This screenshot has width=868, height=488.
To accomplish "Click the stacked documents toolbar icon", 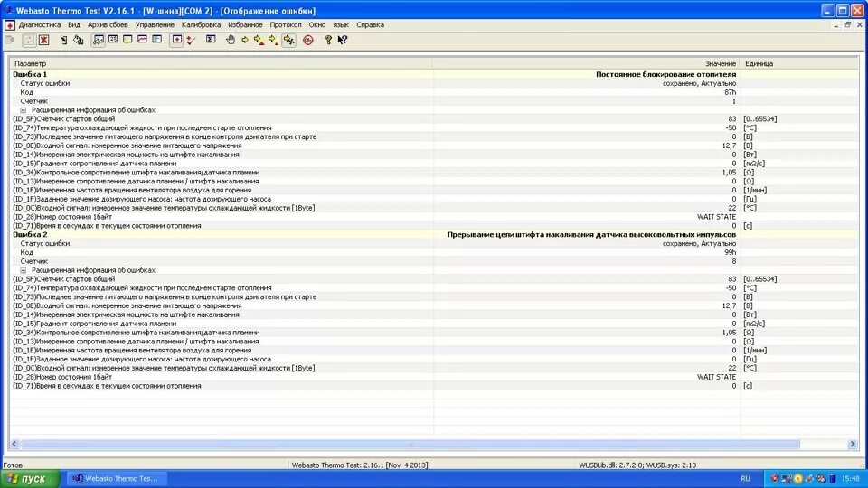I will point(78,40).
